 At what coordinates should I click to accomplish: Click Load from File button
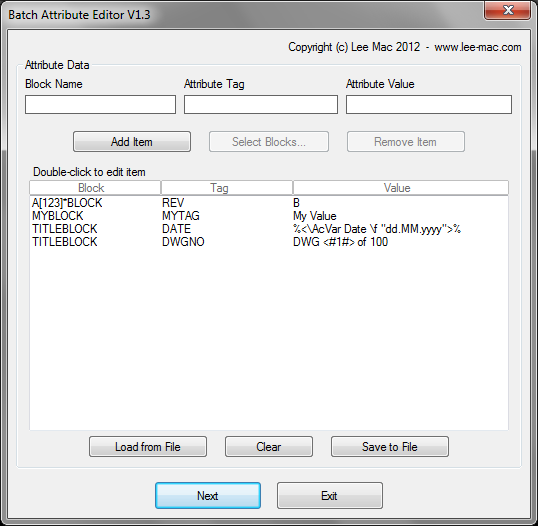(148, 446)
